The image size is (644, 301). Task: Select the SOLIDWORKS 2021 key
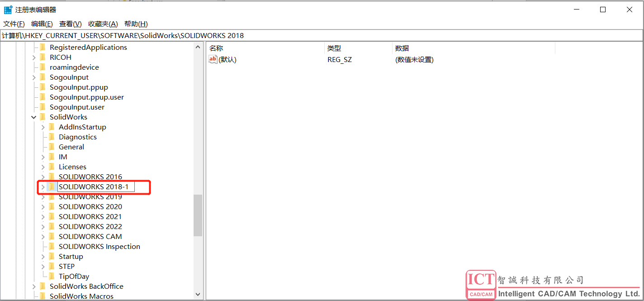pyautogui.click(x=90, y=216)
